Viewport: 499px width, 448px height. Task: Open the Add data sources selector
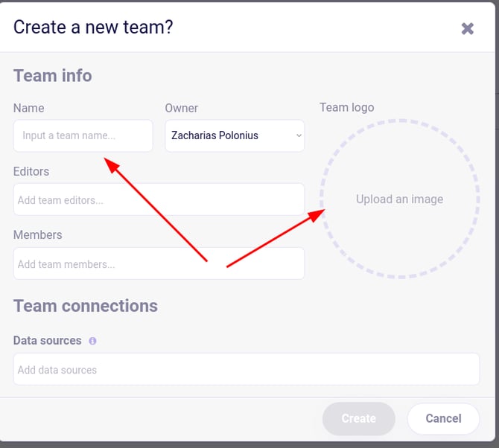[247, 369]
